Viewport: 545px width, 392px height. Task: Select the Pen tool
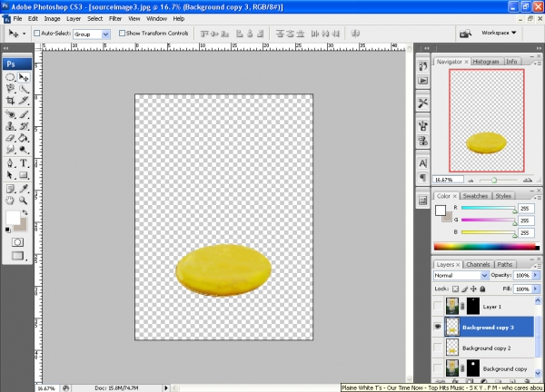tap(10, 162)
